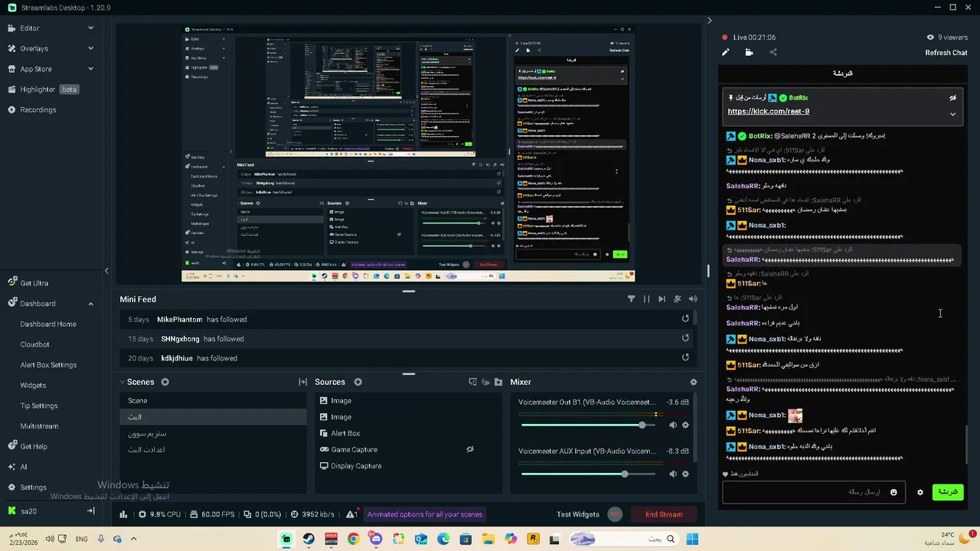The height and width of the screenshot is (551, 980).
Task: Replay SHNgxbong follow alert
Action: 685,338
